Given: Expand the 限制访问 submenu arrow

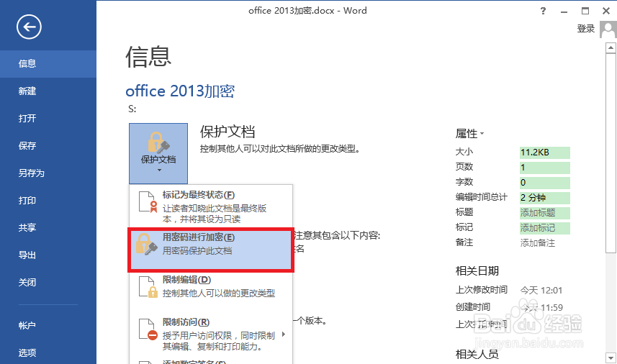Looking at the screenshot, I should click(284, 335).
